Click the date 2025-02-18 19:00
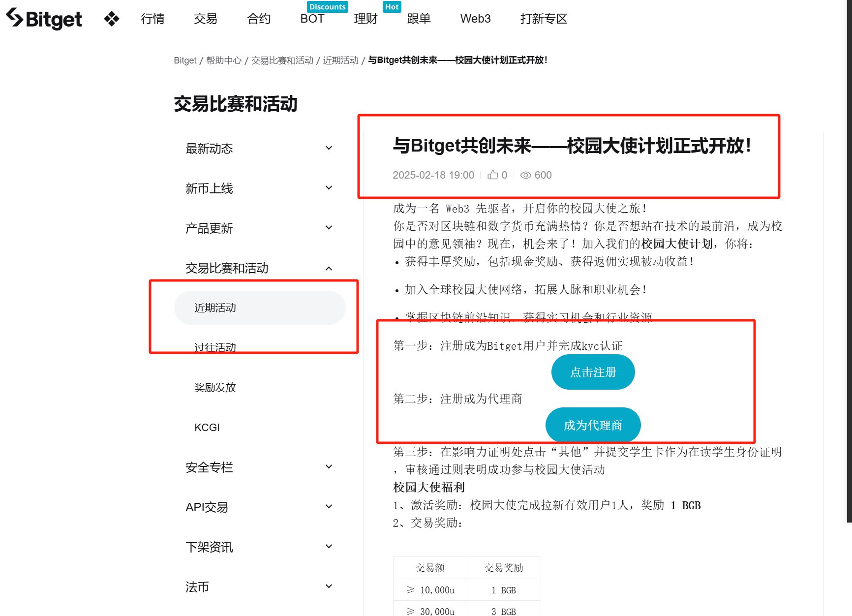The height and width of the screenshot is (616, 852). click(433, 175)
